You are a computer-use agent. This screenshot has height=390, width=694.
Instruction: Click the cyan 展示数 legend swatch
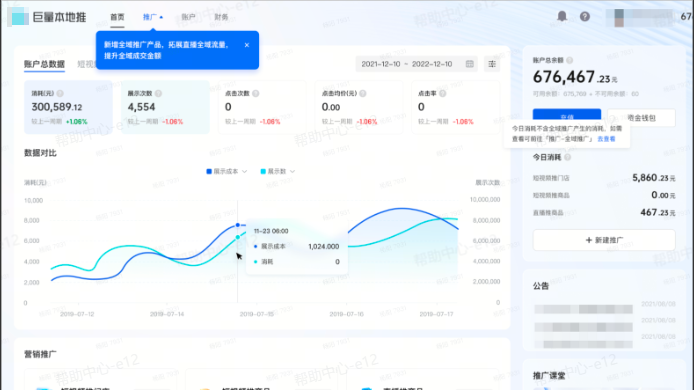point(263,171)
